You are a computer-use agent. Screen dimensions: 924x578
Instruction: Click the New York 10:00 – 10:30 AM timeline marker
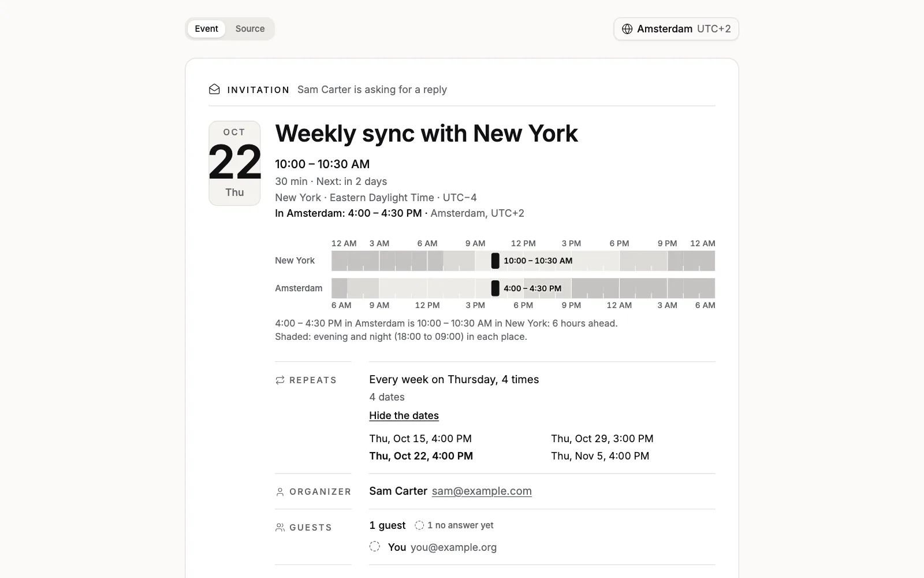(495, 261)
